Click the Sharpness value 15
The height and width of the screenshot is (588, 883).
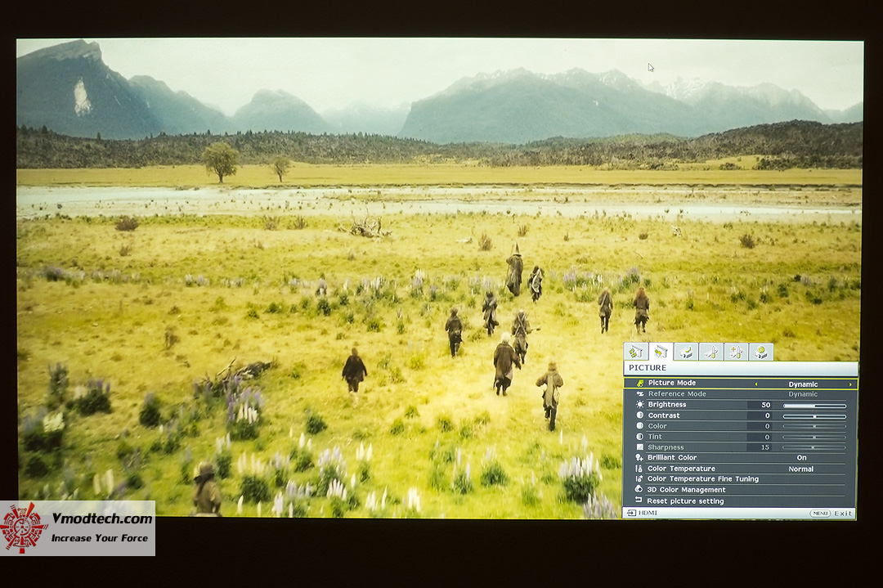click(x=765, y=447)
